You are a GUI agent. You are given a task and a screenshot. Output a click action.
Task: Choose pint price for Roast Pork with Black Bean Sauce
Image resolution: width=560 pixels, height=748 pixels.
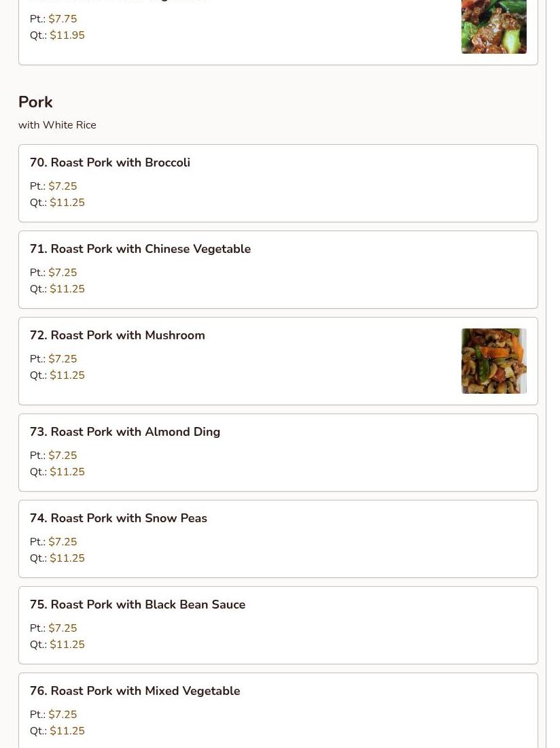point(63,628)
